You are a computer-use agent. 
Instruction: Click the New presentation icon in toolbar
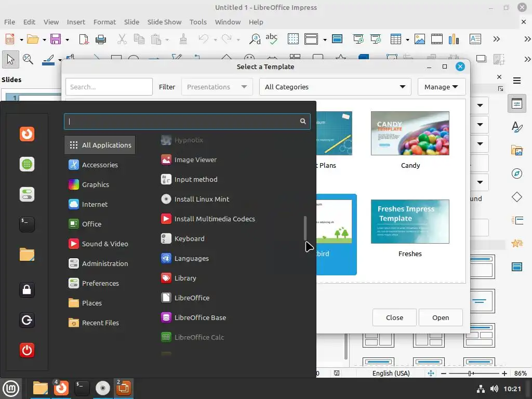coord(10,39)
